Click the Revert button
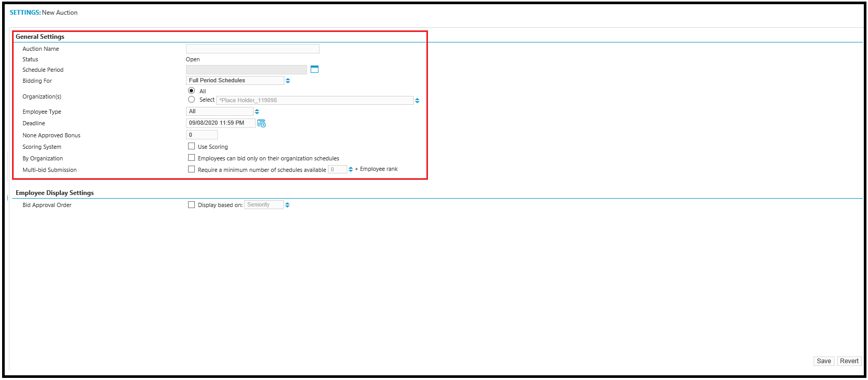This screenshot has width=868, height=380. (849, 361)
